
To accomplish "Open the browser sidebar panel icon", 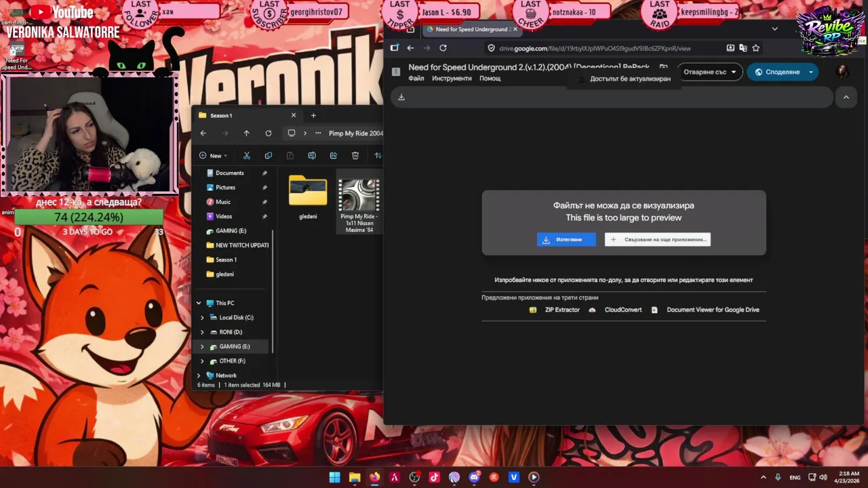I will 395,48.
